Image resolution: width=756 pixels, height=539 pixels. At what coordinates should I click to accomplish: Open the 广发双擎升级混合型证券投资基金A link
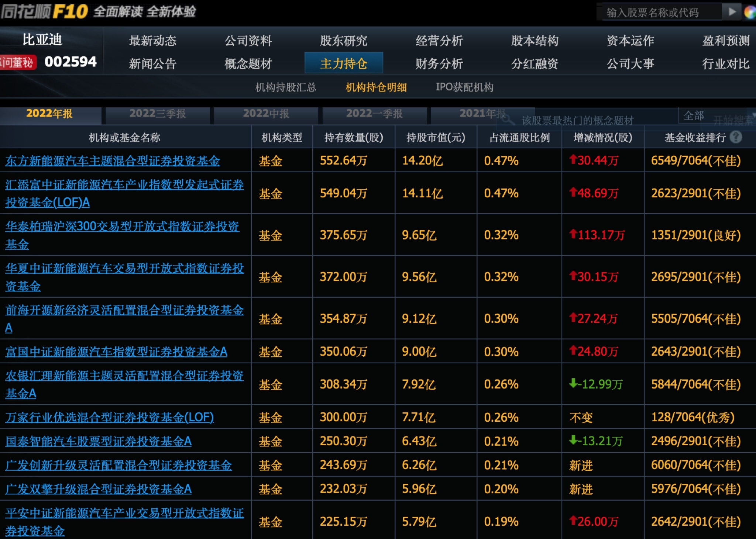(x=99, y=488)
